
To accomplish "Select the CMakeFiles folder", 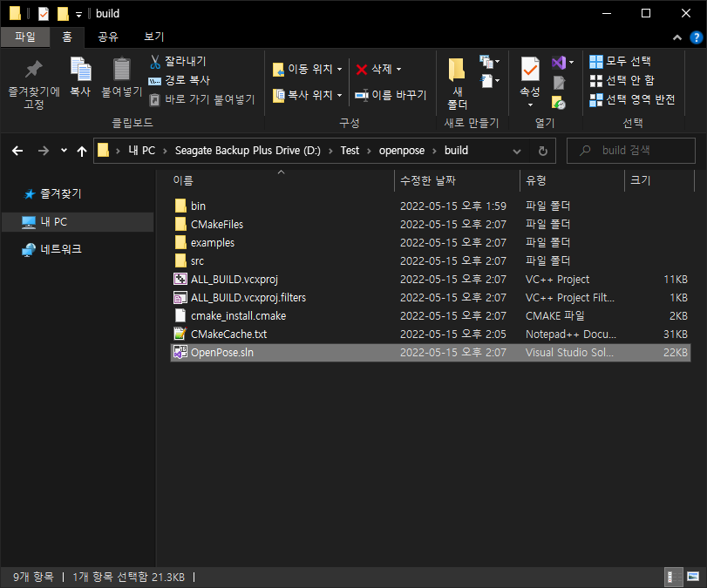I will coord(431,225).
